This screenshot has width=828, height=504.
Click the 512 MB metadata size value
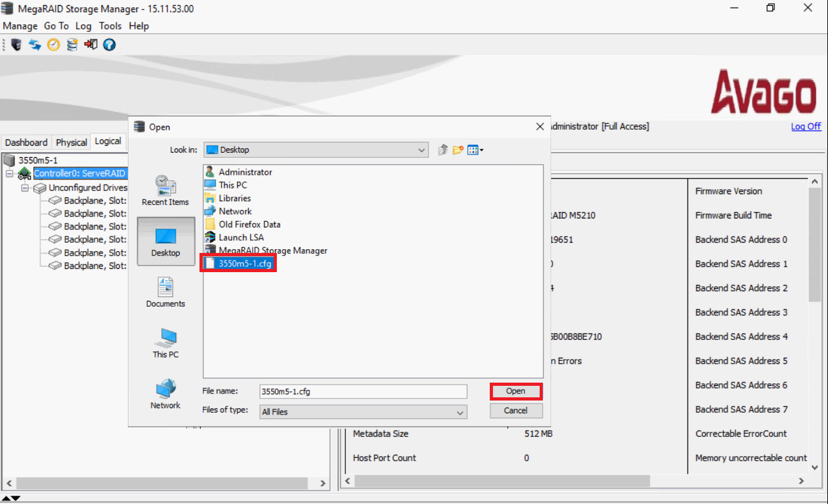click(x=538, y=434)
